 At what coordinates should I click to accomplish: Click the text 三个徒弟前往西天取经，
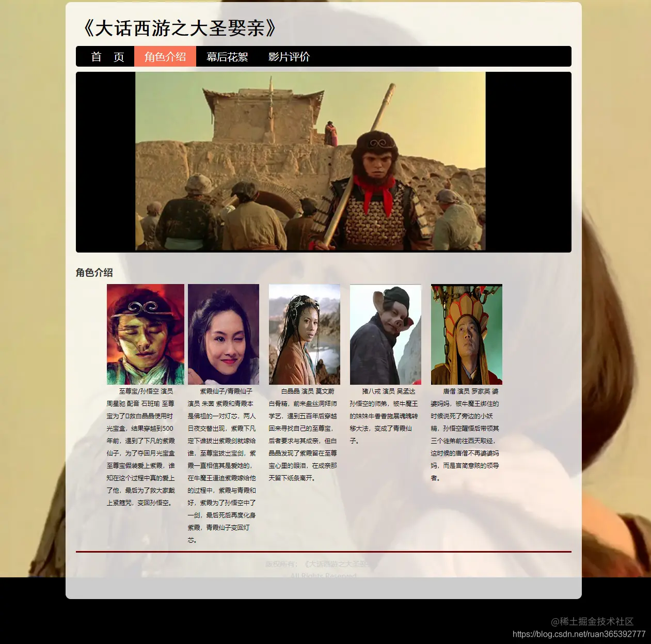[x=464, y=441]
